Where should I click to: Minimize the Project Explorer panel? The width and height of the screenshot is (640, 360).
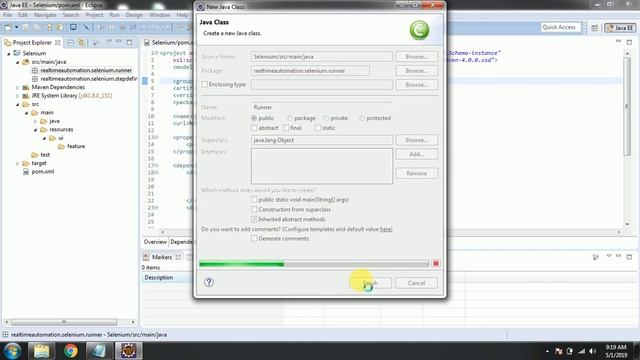point(119,42)
